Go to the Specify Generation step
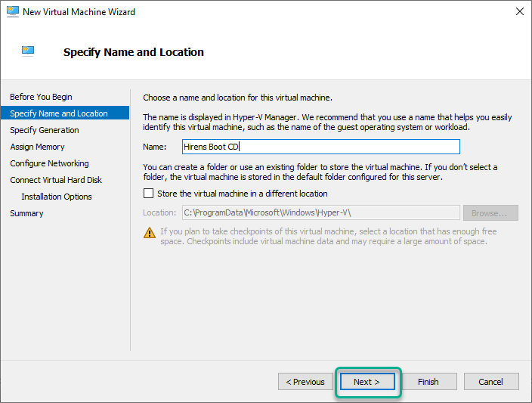 pos(45,130)
